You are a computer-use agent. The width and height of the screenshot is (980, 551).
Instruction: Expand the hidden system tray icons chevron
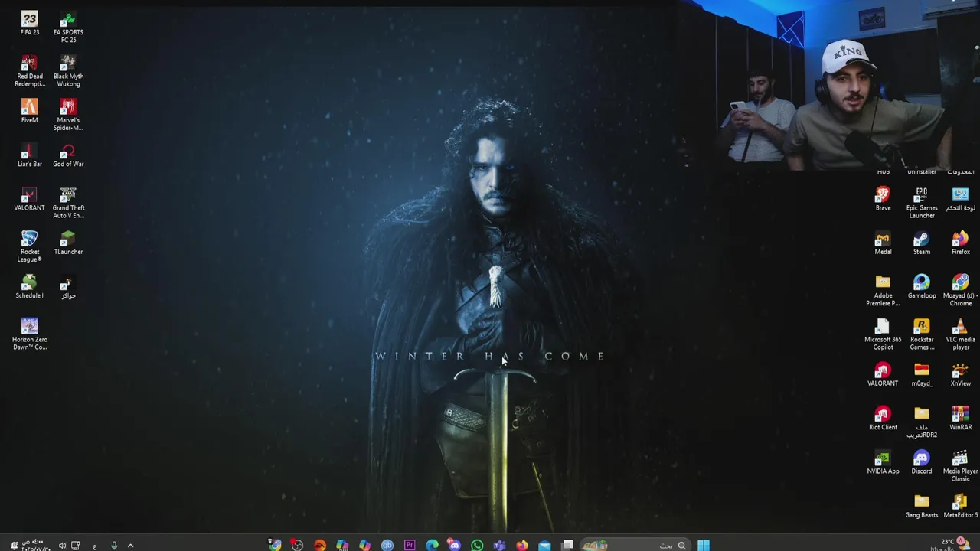point(130,546)
